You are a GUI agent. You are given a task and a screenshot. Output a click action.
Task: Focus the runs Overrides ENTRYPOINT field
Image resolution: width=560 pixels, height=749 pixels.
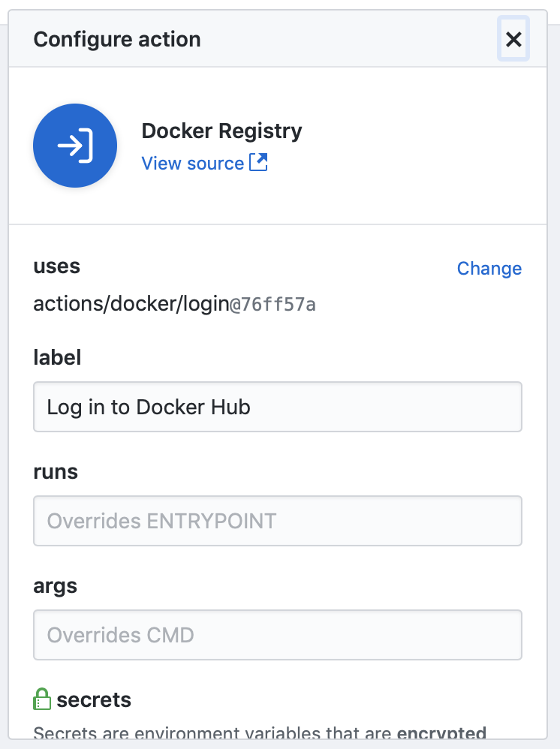tap(278, 521)
